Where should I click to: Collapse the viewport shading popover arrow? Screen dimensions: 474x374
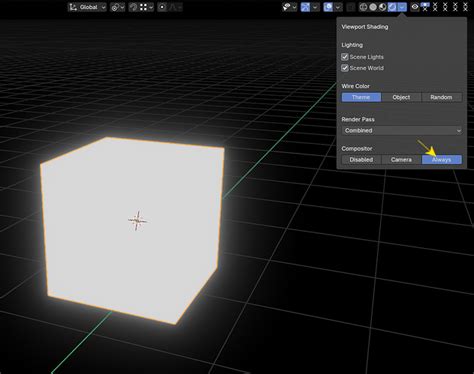402,7
